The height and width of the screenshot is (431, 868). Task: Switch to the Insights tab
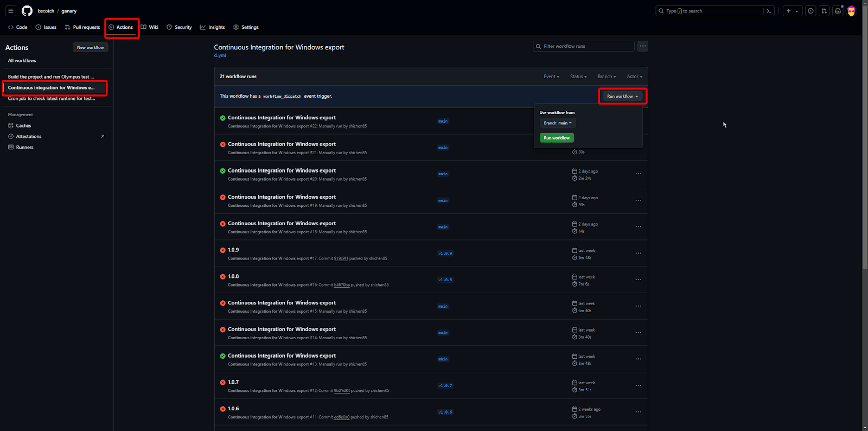click(212, 27)
